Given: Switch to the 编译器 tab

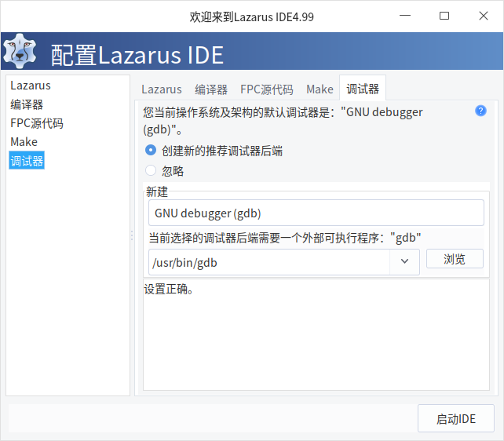Looking at the screenshot, I should [211, 89].
